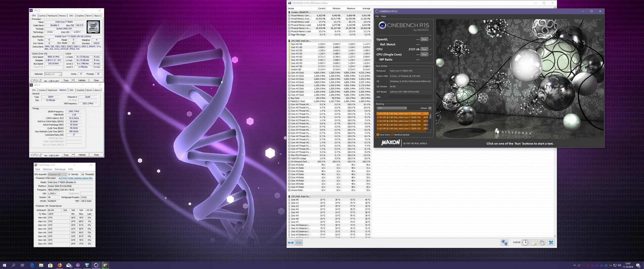Show hidden tray icons chevron
This screenshot has width=644, height=269.
pos(575,265)
